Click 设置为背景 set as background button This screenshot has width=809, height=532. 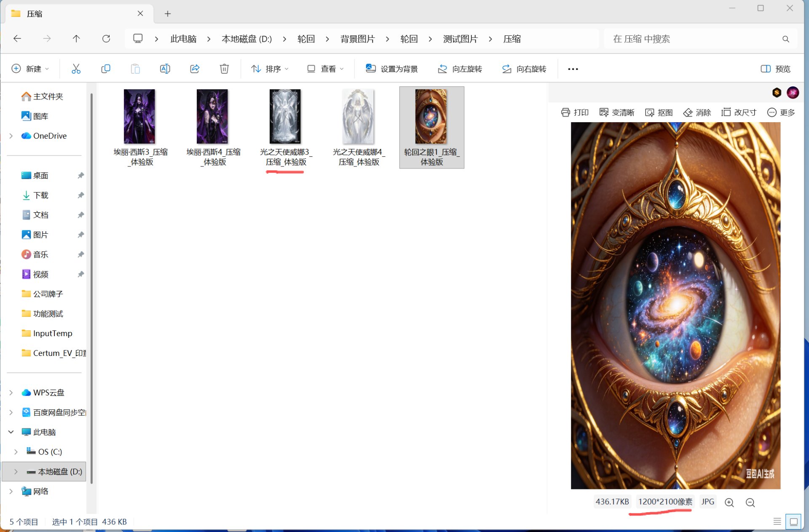(x=391, y=69)
